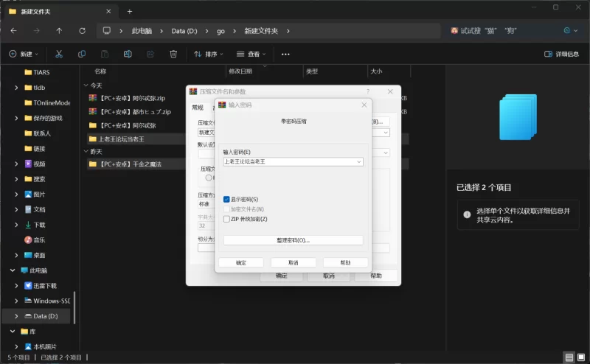Viewport: 590px width, 364px height.
Task: Click the sidebar vertical scrollbar
Action: coord(74,307)
